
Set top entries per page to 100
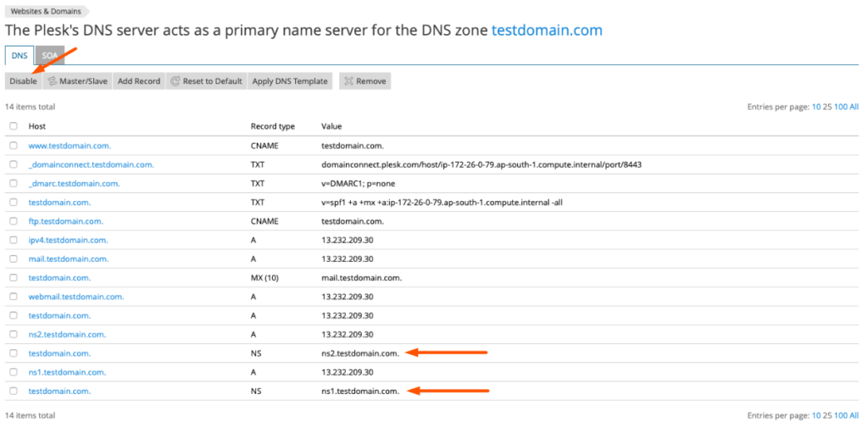click(840, 107)
